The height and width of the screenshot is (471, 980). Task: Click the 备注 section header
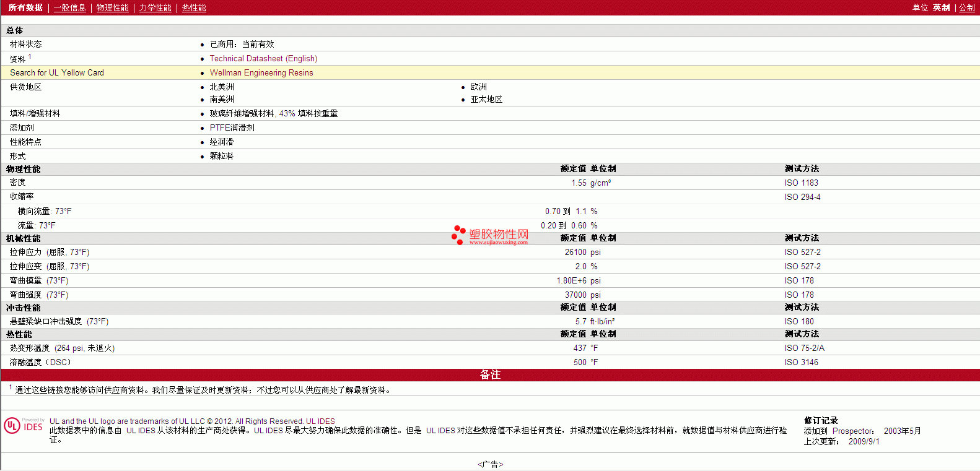490,374
